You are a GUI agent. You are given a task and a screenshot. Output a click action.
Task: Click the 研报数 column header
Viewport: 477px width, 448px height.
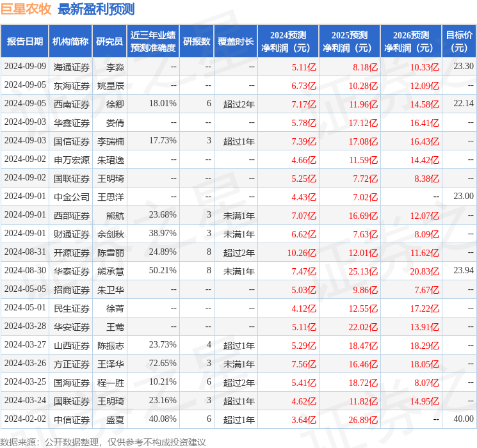(197, 41)
